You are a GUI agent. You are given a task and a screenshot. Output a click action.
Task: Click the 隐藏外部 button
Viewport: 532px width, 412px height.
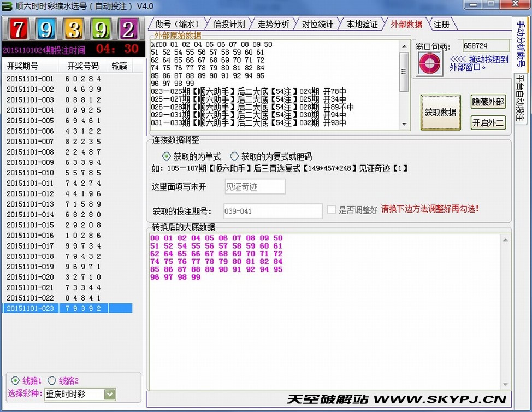(x=488, y=102)
